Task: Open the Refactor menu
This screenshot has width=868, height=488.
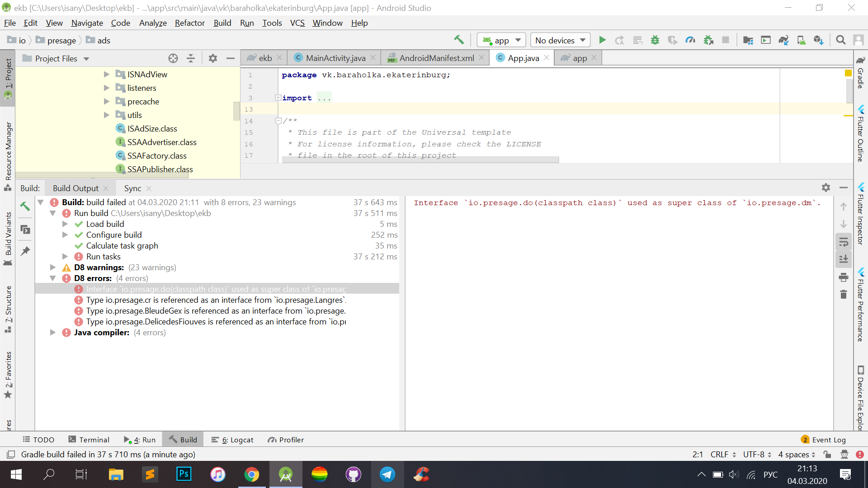Action: tap(189, 23)
